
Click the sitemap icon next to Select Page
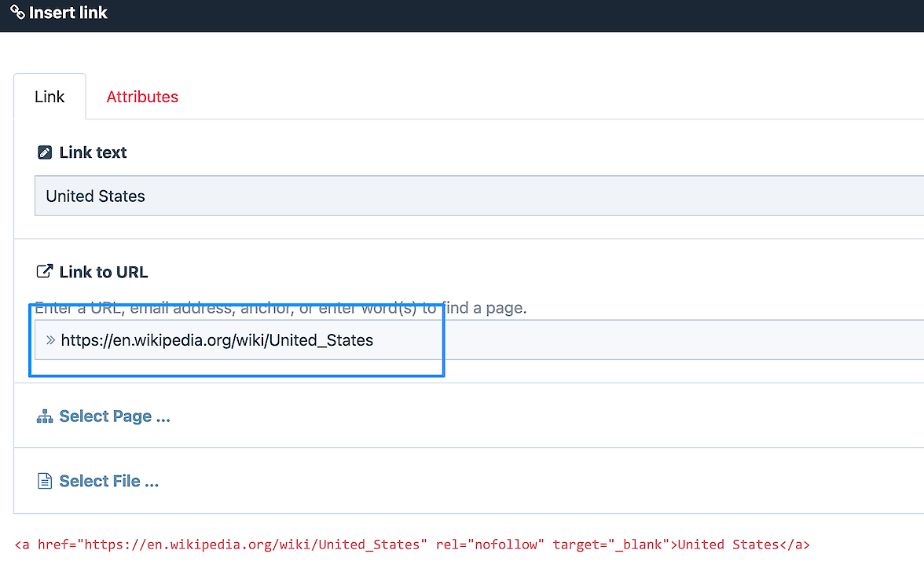pyautogui.click(x=45, y=416)
